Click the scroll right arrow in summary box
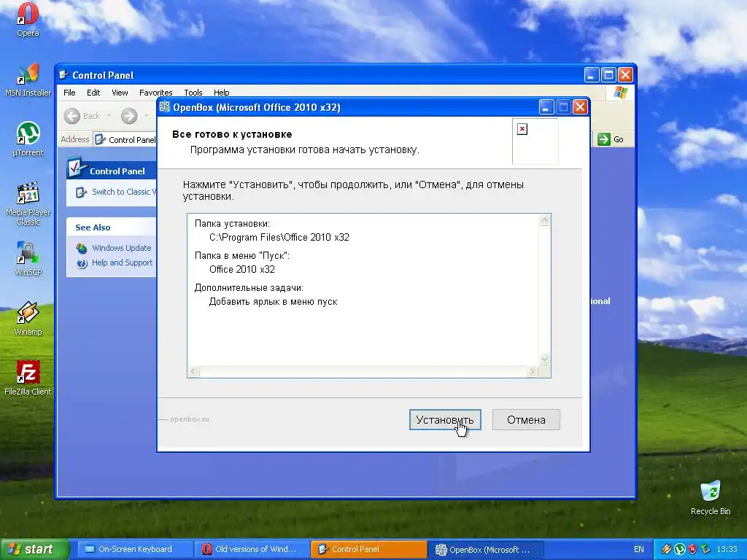The height and width of the screenshot is (560, 747). coord(532,371)
